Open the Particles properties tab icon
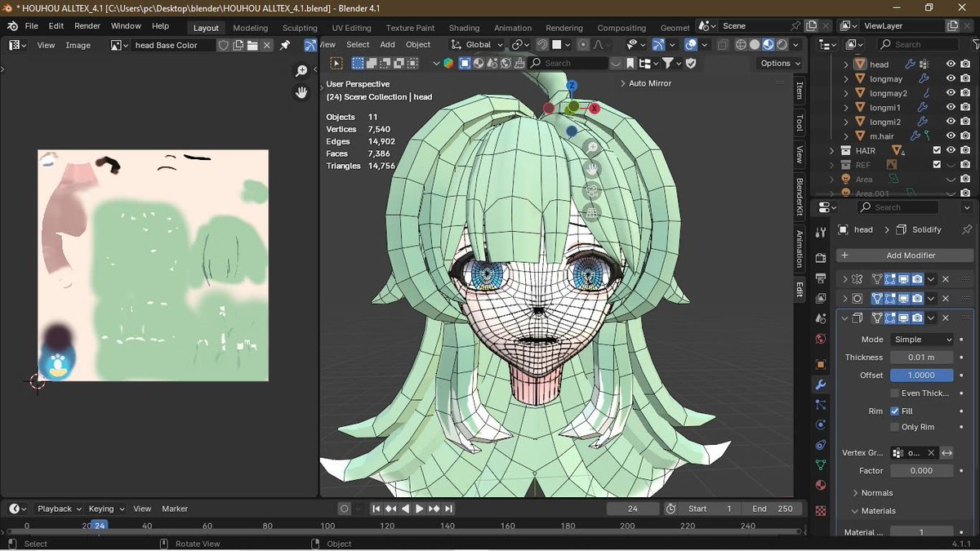This screenshot has width=980, height=551. pyautogui.click(x=821, y=405)
